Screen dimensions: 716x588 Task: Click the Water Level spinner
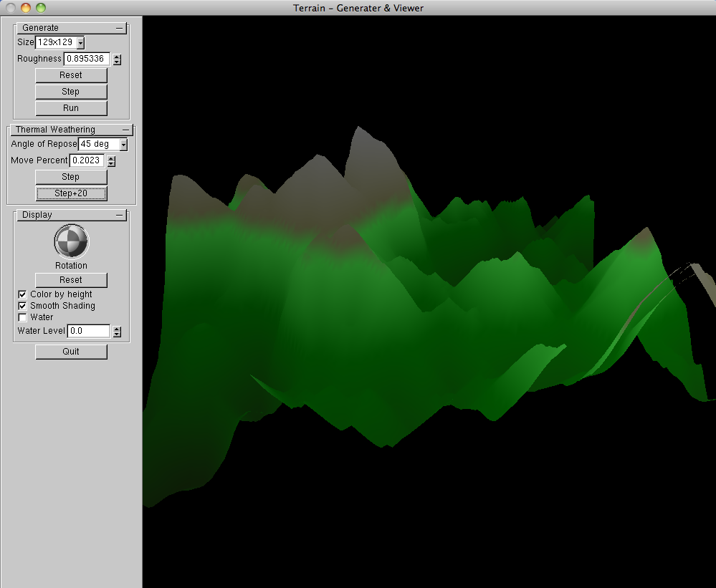[117, 332]
